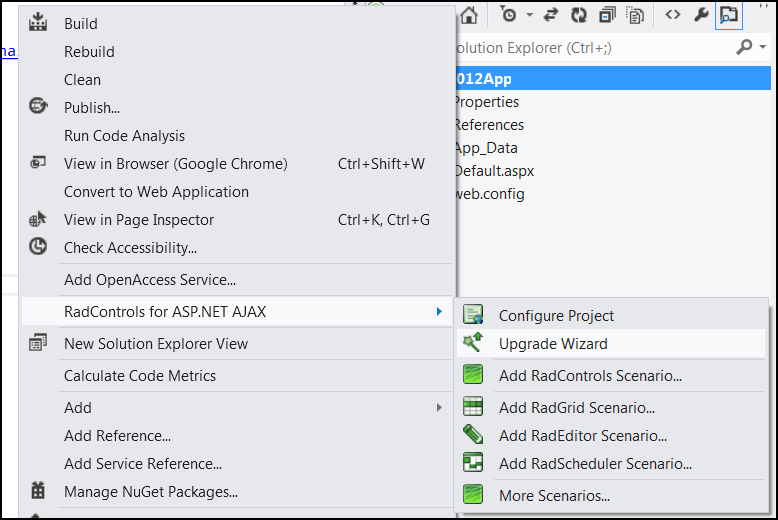778x520 pixels.
Task: Click the RadGrid Scenario grid icon
Action: click(473, 406)
